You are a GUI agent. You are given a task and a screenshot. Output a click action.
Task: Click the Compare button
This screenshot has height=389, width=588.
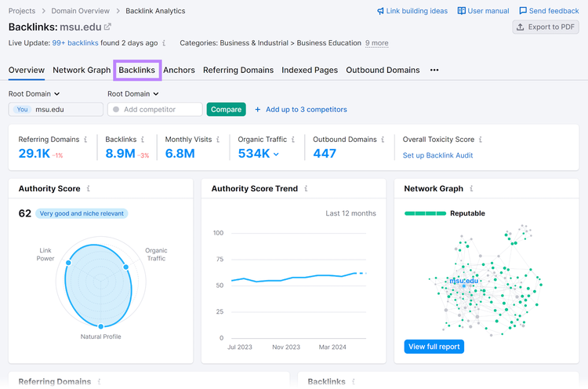coord(226,109)
